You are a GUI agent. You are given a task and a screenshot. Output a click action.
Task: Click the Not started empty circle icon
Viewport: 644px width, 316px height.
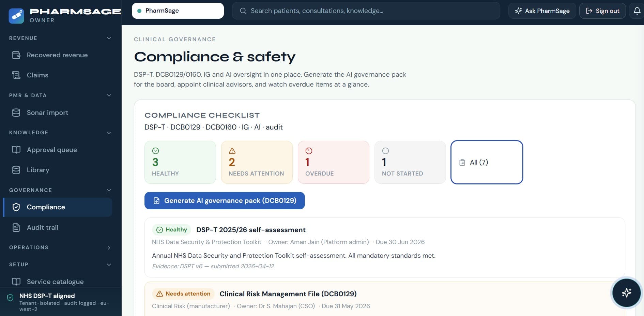(x=385, y=151)
